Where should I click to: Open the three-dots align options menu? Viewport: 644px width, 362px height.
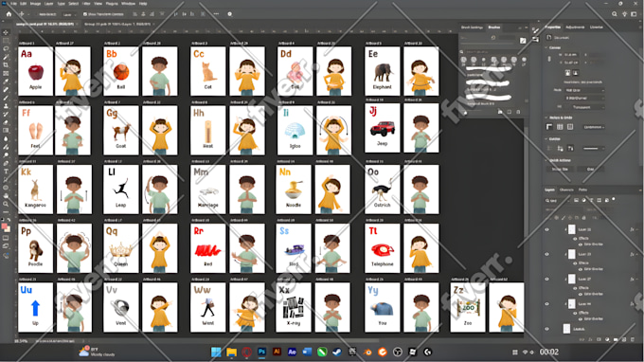(216, 14)
